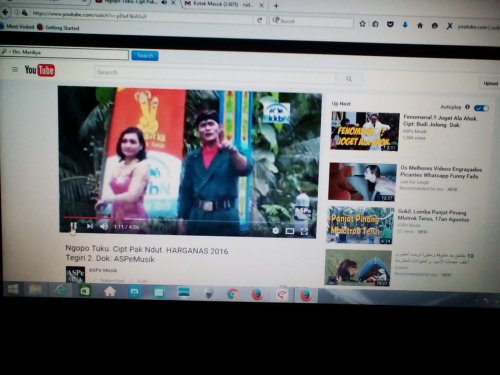Pause the video with the pause button
Screen dimensions: 500x375
pyautogui.click(x=74, y=226)
